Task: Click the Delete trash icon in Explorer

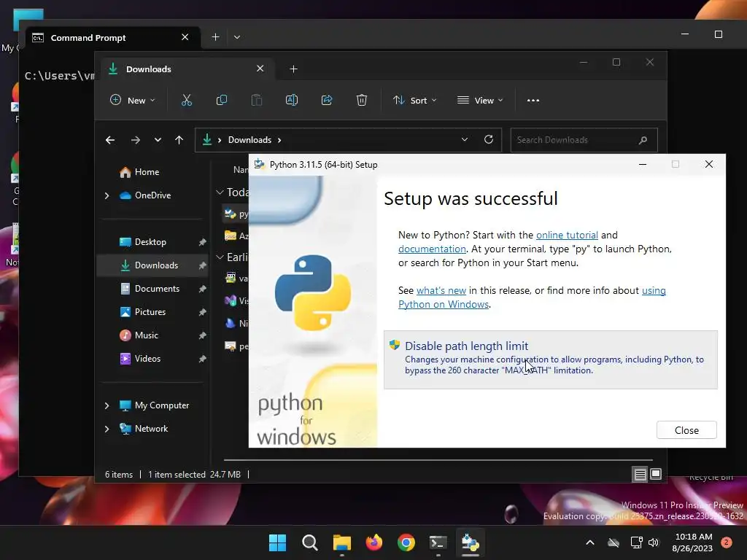Action: tap(362, 100)
